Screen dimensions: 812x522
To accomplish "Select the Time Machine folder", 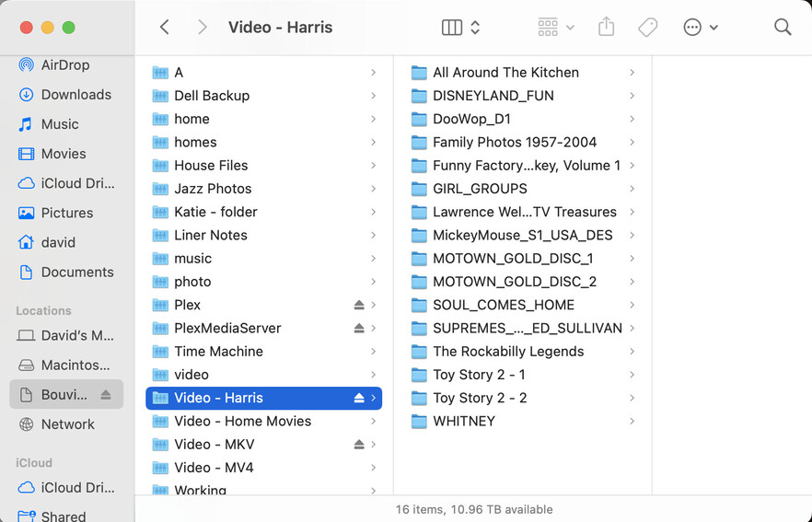I will click(x=263, y=351).
